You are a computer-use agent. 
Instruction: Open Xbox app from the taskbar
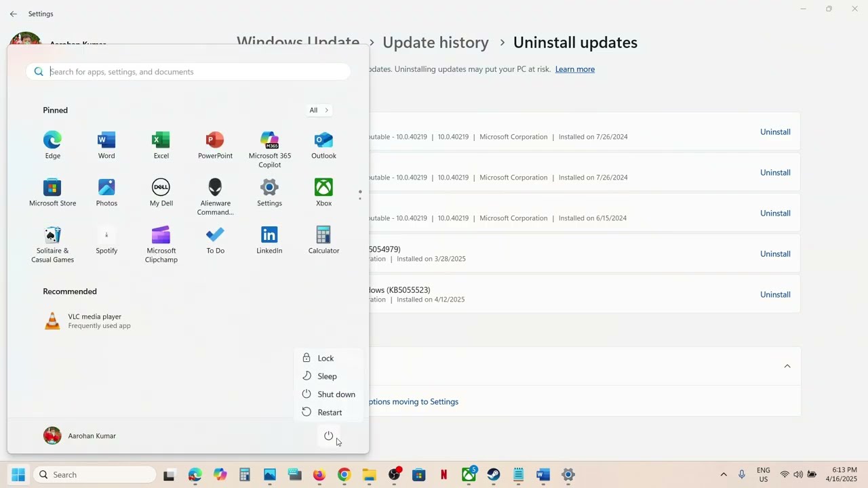click(x=469, y=474)
